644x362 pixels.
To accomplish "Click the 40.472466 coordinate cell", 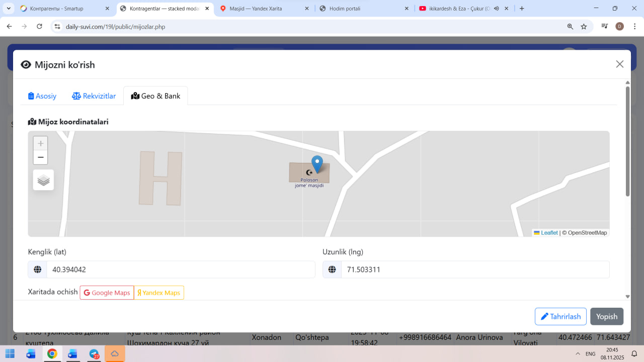I will [x=575, y=337].
